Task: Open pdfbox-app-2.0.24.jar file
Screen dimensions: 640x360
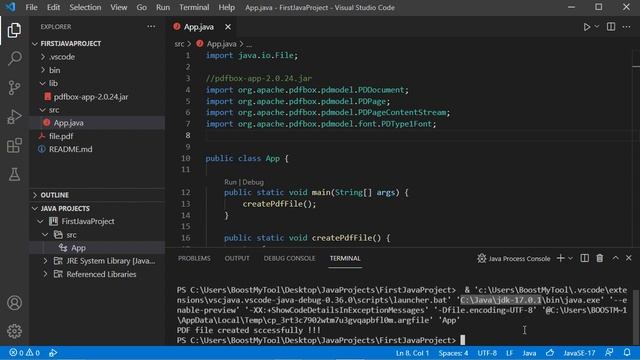Action: click(x=87, y=97)
